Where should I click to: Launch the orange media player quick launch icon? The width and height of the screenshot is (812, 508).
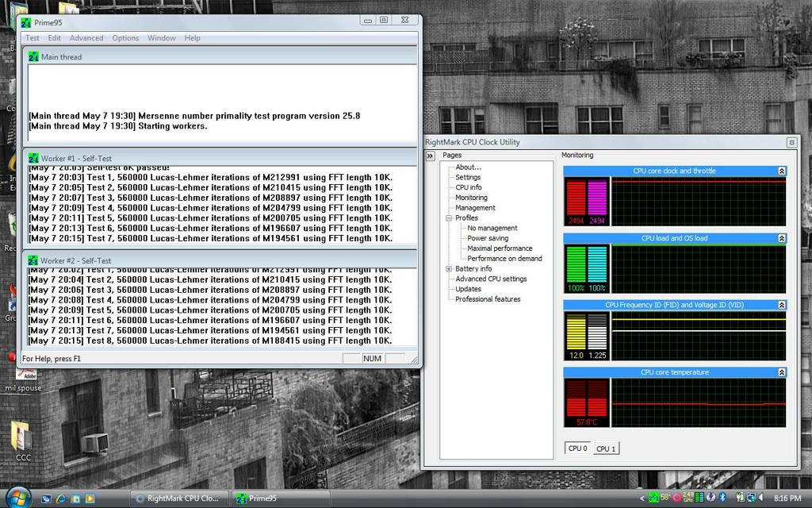tap(90, 498)
